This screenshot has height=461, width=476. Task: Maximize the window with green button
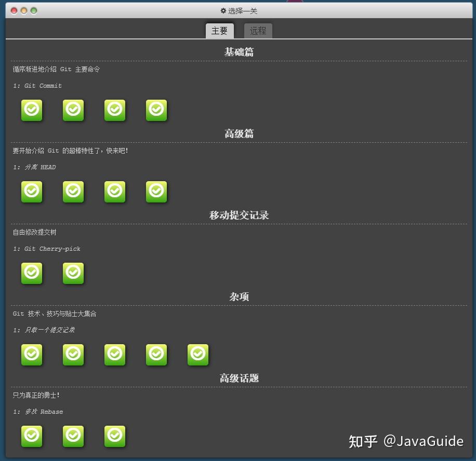click(x=34, y=11)
